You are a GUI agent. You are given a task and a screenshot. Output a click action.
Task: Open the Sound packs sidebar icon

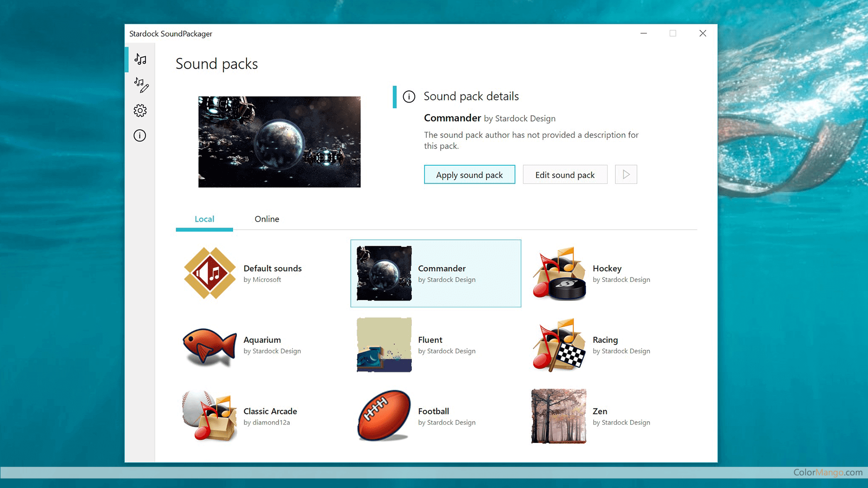point(140,59)
